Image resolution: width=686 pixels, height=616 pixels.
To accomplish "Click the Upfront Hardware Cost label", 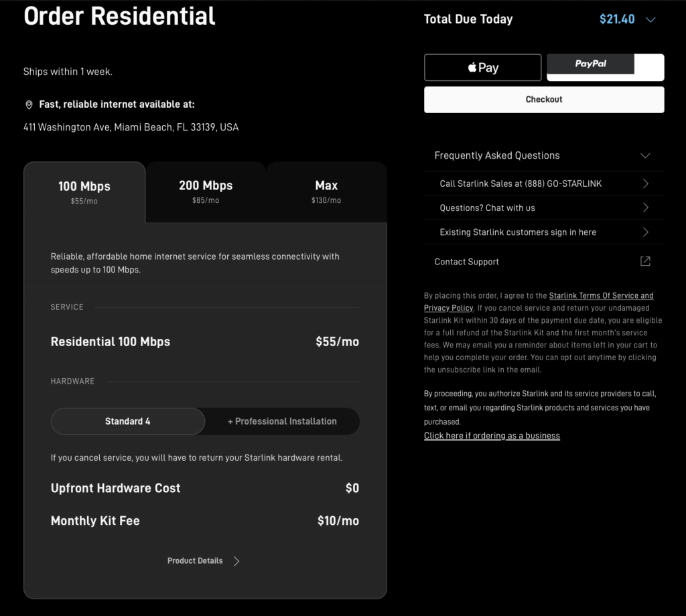I will 115,488.
